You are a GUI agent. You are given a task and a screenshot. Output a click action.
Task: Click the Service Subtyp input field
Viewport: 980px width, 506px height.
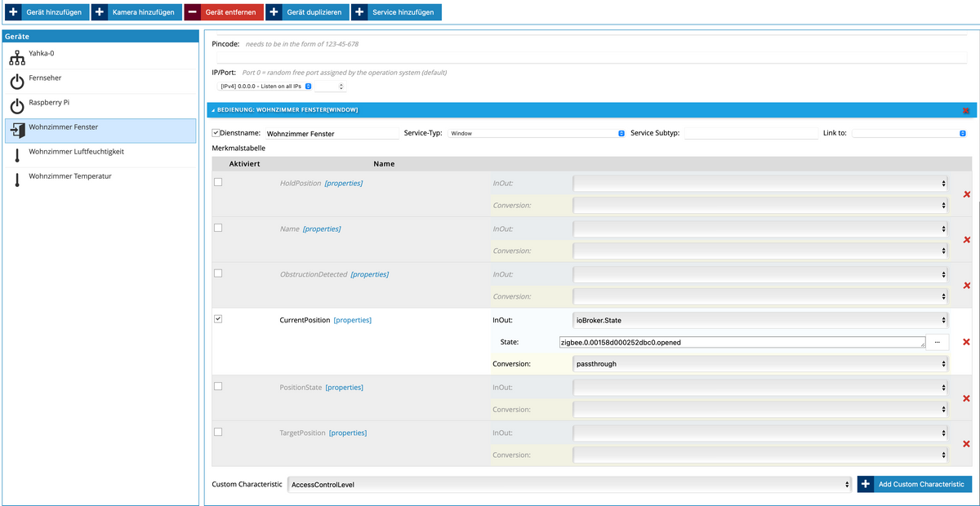coord(751,133)
